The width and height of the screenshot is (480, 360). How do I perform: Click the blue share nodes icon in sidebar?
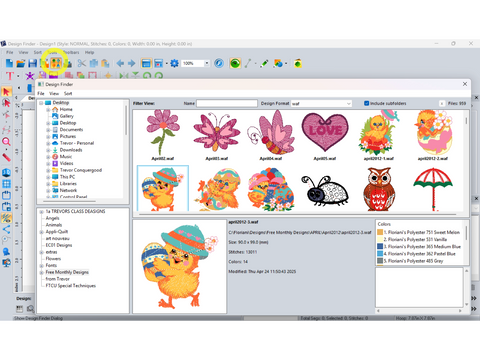(6, 229)
